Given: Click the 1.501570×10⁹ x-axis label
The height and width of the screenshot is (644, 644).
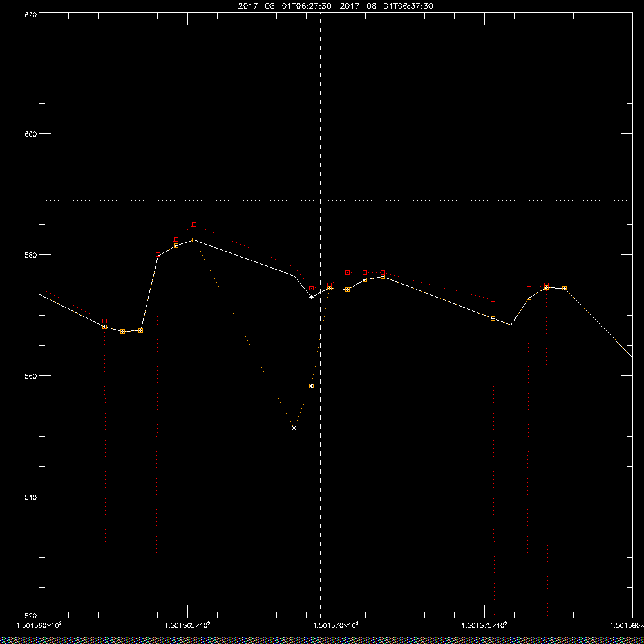Looking at the screenshot, I should (336, 625).
